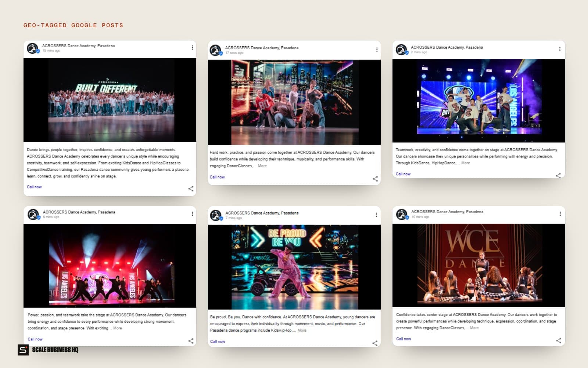
Task: Click the profile avatar on the 'Built Different' post
Action: pos(33,48)
